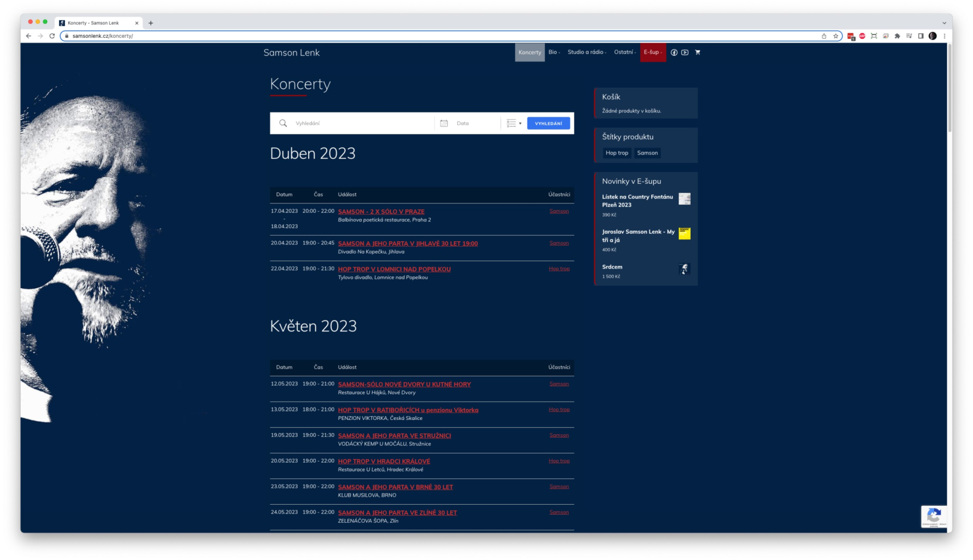973x560 pixels.
Task: Open the browser extensions puzzle icon
Action: click(x=897, y=36)
